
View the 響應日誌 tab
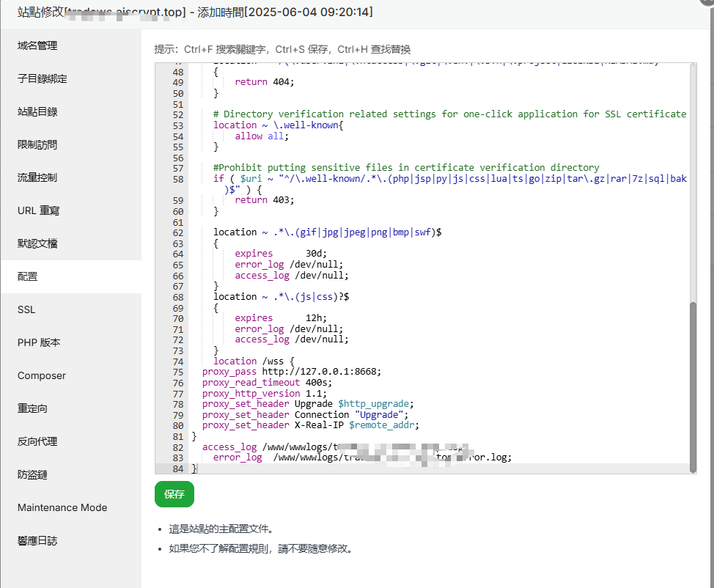[x=37, y=540]
